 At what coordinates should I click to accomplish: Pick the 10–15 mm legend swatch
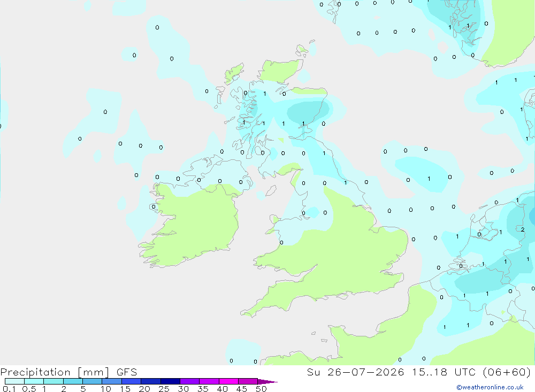(x=112, y=381)
